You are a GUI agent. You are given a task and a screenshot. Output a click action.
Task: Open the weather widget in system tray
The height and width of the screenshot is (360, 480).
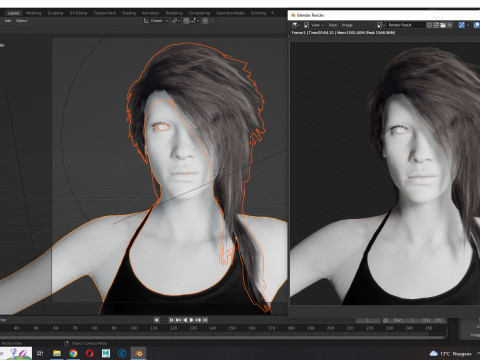(x=451, y=354)
